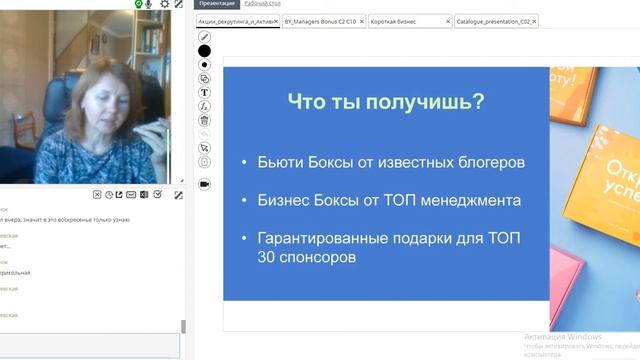Open the black color picker circle
Image resolution: width=640 pixels, height=360 pixels.
[204, 51]
